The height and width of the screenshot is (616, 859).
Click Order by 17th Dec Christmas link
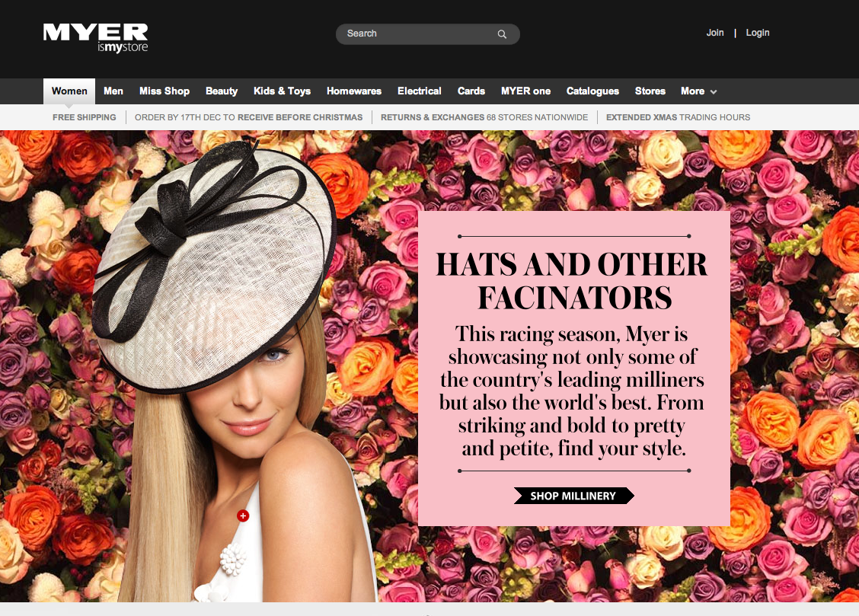click(x=249, y=117)
